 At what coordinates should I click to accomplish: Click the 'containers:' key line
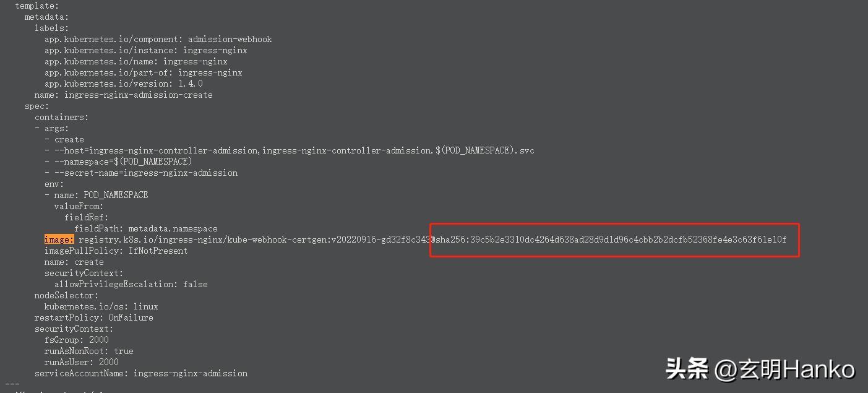pyautogui.click(x=61, y=117)
